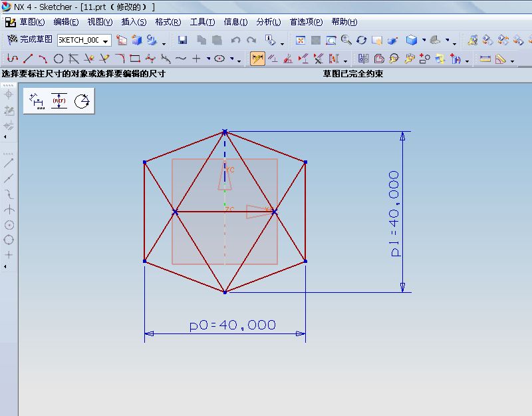
Task: Select the Arc tool
Action: coord(43,59)
